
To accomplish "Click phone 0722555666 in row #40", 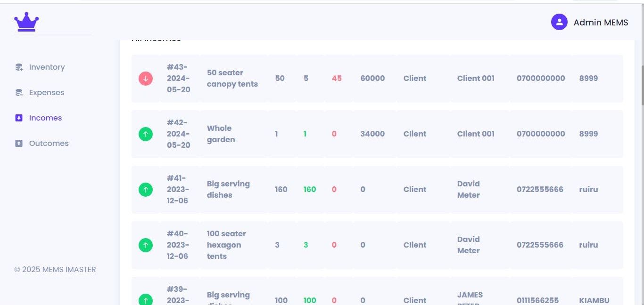I will coord(540,245).
